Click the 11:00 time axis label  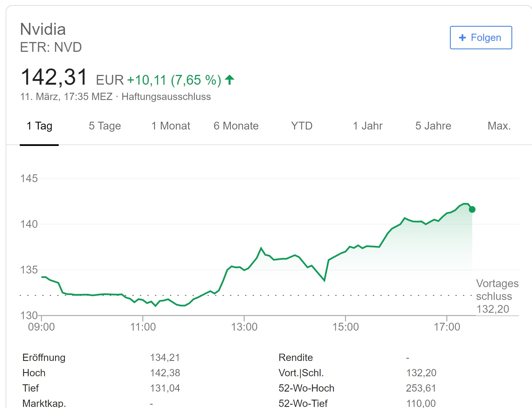pos(143,327)
